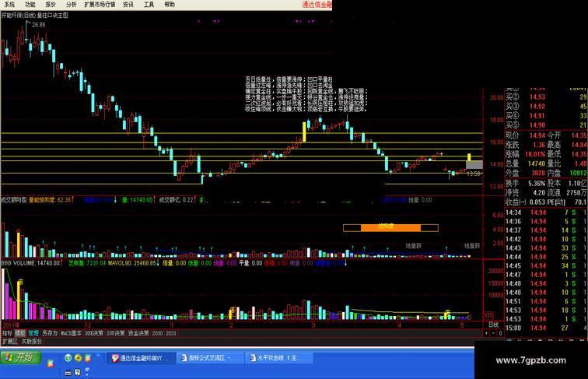Click the 26.86 high price label
The width and height of the screenshot is (588, 379).
click(x=39, y=25)
